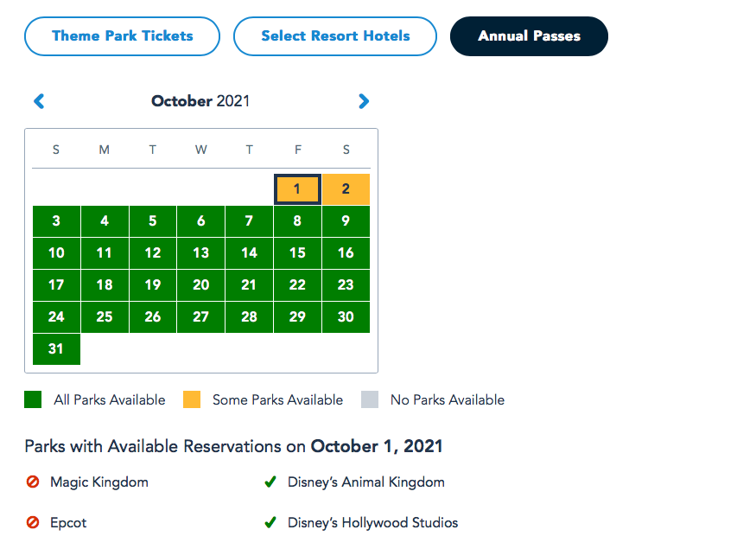The height and width of the screenshot is (549, 756).
Task: Click the checkmark beside Disney's Animal Kingdom
Action: [x=270, y=482]
